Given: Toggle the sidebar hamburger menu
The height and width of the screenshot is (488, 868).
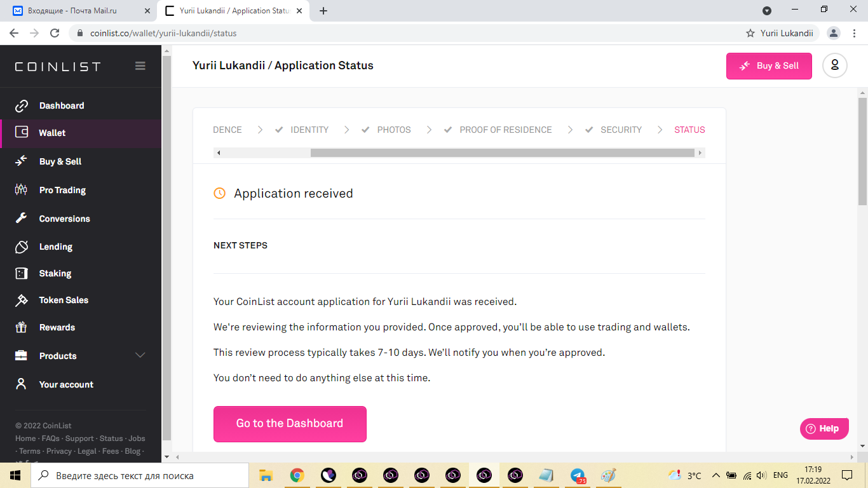Looking at the screenshot, I should pyautogui.click(x=140, y=66).
